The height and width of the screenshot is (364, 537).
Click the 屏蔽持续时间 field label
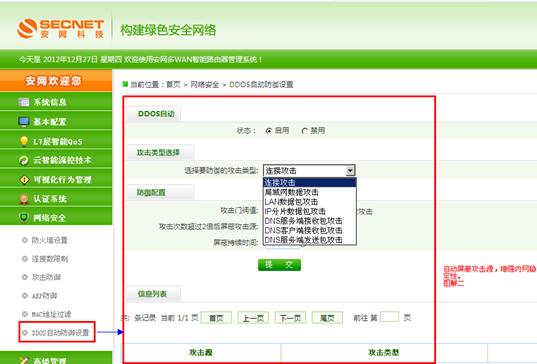pyautogui.click(x=236, y=242)
